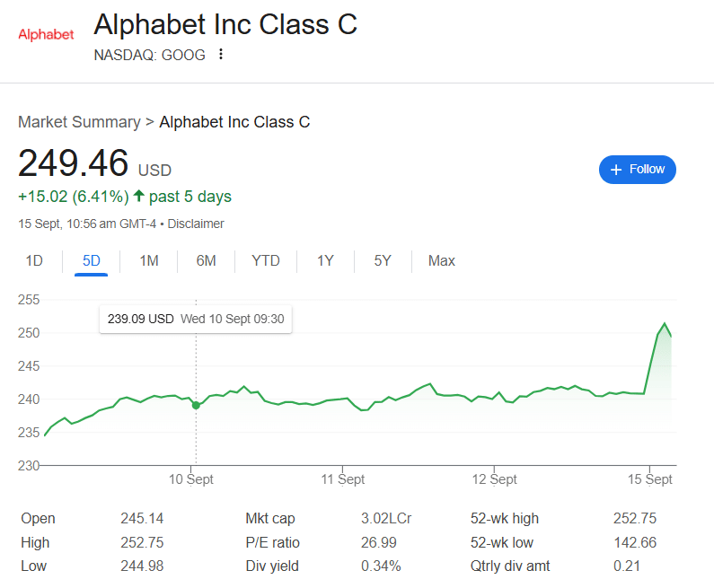
Task: Click the 12 Sept axis label
Action: (494, 479)
